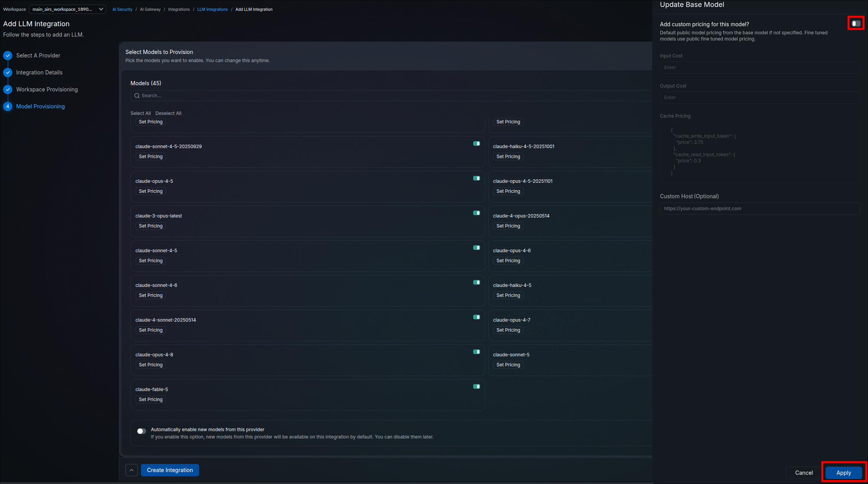Toggle custom pricing switch for this model

[x=856, y=23]
